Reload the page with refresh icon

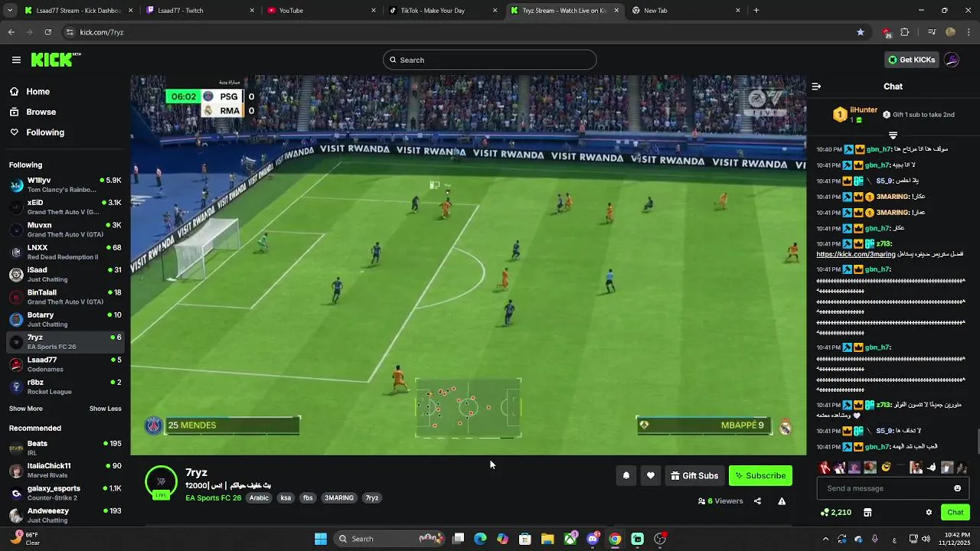tap(47, 32)
